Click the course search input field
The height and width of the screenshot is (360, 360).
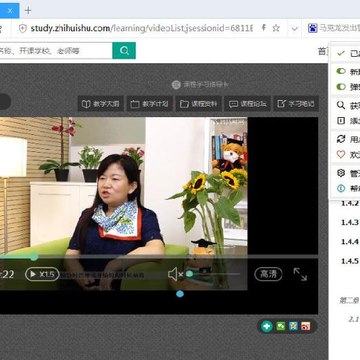[x=56, y=51]
